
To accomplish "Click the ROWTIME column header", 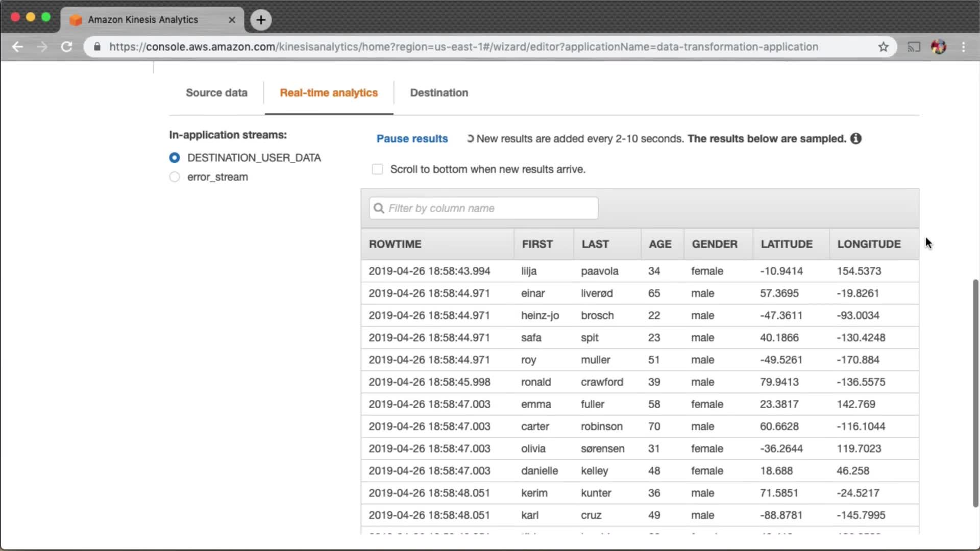I will point(395,244).
